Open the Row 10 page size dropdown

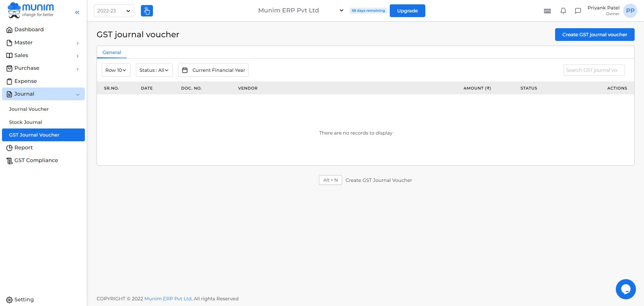tap(116, 70)
